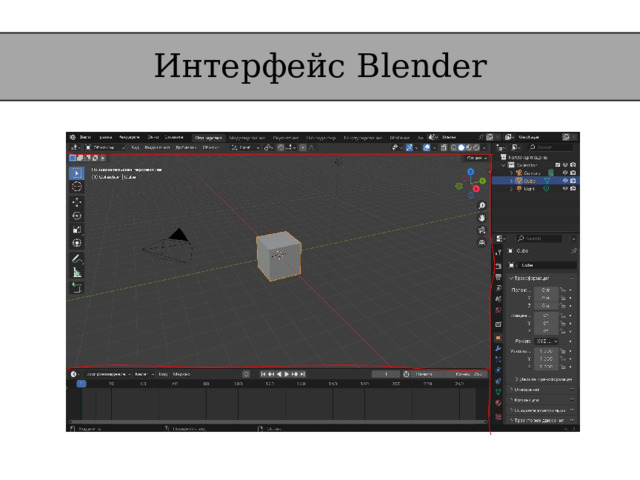
Task: Switch to the Modeling workspace tab
Action: click(x=247, y=138)
